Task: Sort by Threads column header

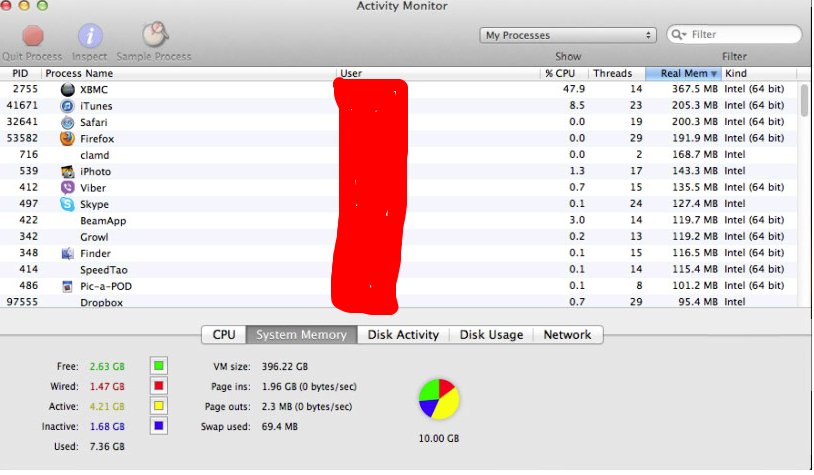Action: pyautogui.click(x=617, y=73)
